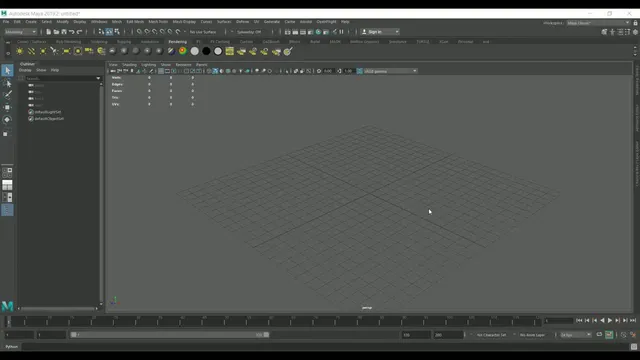Open the File menu
This screenshot has height=360, width=640.
(6, 22)
